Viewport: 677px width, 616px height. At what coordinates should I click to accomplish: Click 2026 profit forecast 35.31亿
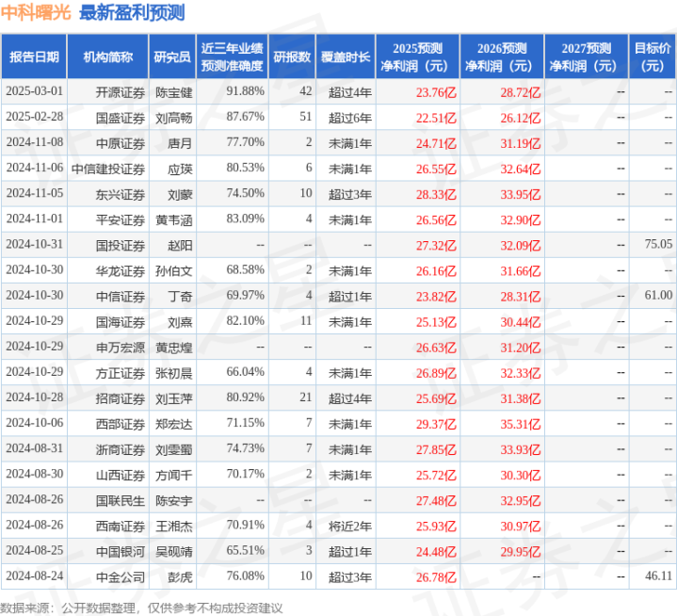[521, 424]
